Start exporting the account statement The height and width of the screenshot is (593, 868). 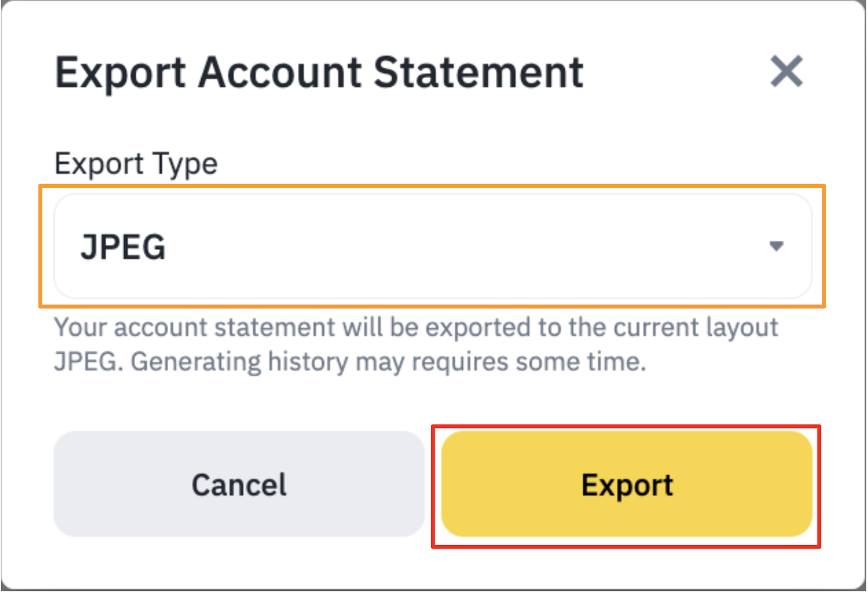coord(627,484)
